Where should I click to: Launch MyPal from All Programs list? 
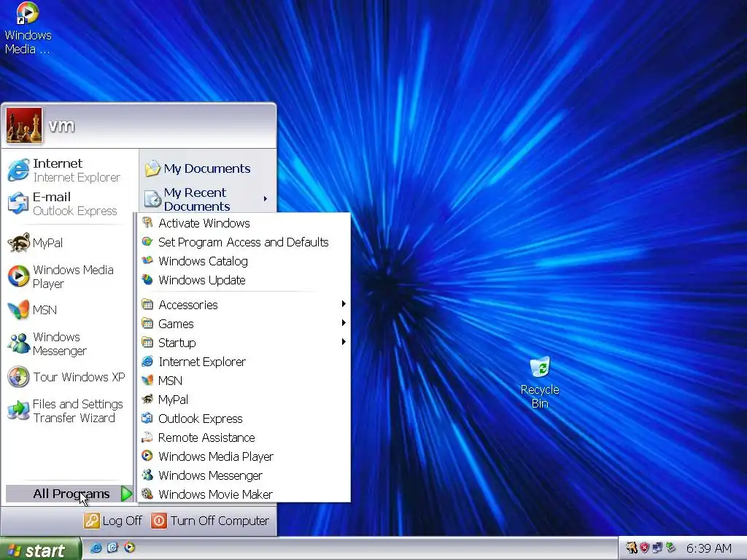pyautogui.click(x=244, y=400)
